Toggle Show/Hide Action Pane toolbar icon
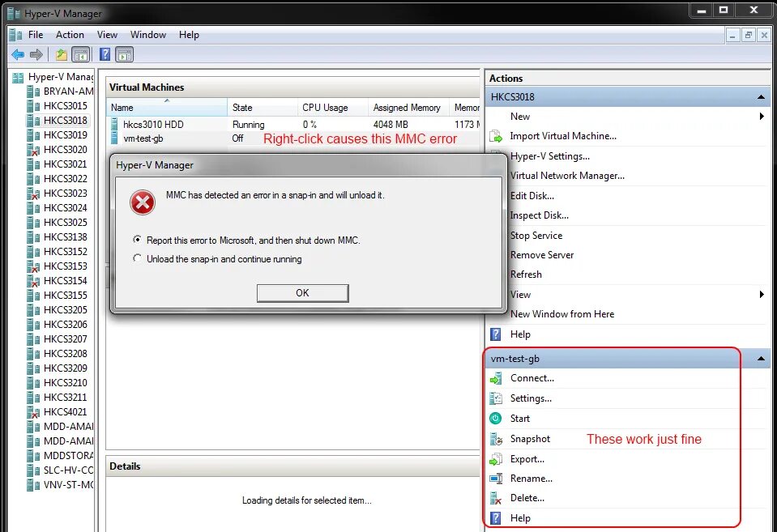The width and height of the screenshot is (777, 532). [125, 54]
